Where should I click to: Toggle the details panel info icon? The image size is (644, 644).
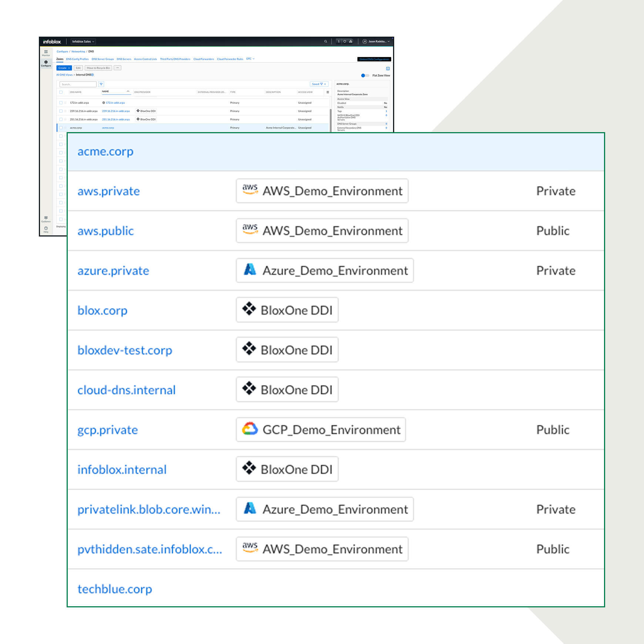(x=388, y=68)
